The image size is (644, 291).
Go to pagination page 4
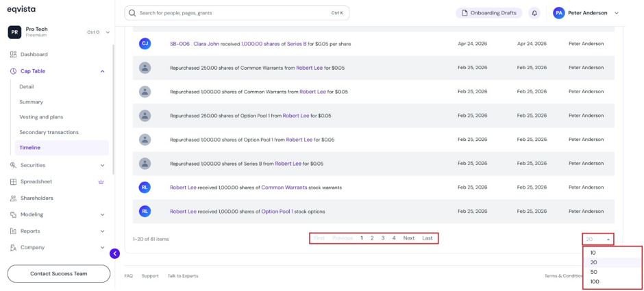(x=394, y=238)
